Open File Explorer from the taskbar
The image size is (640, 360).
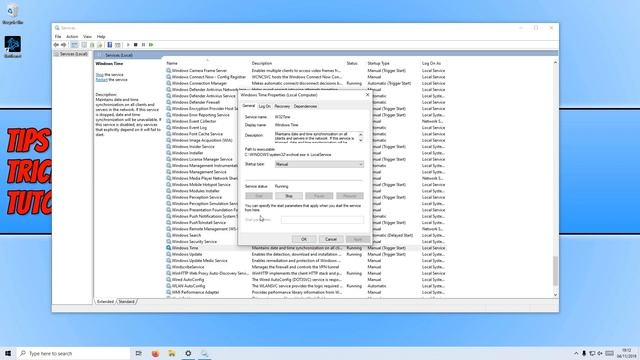click(171, 353)
